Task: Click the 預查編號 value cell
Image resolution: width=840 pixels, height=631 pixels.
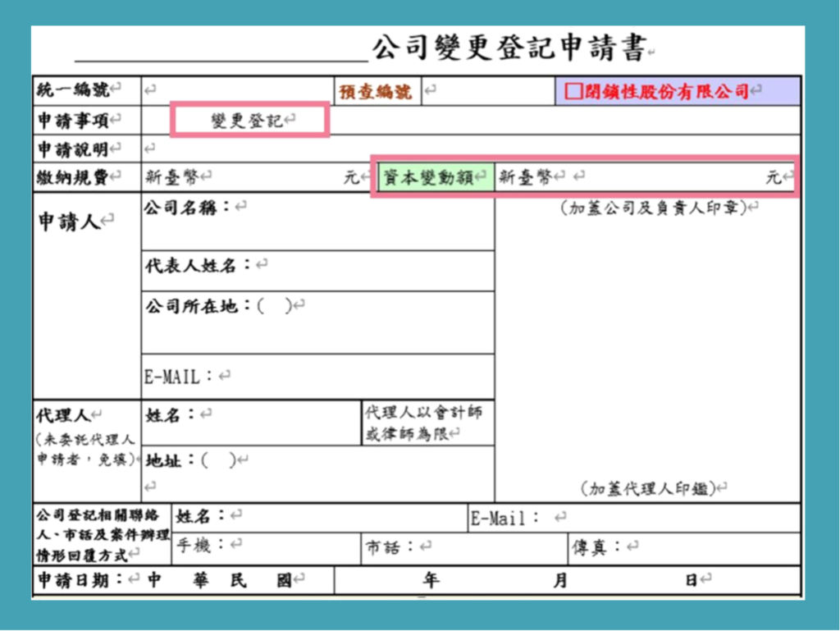Action: pyautogui.click(x=487, y=91)
